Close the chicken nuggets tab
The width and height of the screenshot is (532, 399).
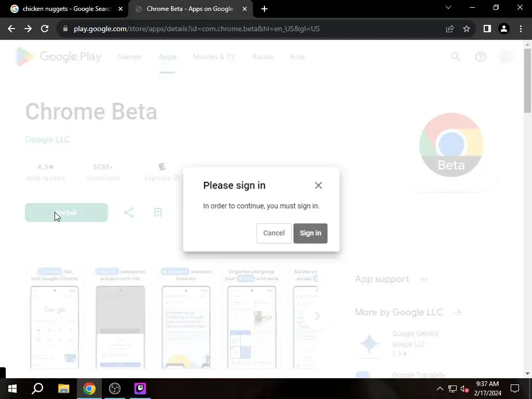tap(121, 9)
